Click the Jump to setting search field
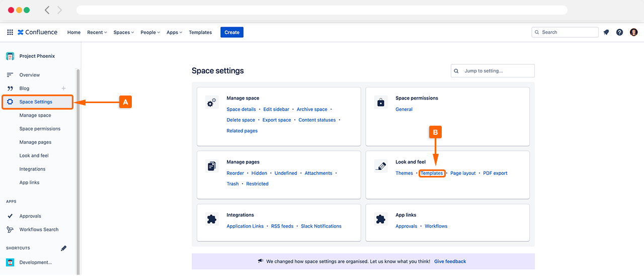 (496, 71)
